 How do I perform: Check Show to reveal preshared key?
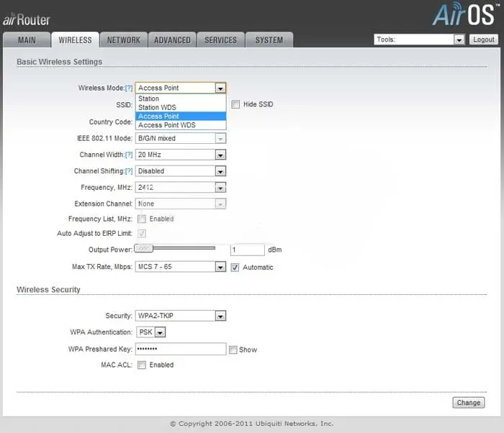click(233, 350)
